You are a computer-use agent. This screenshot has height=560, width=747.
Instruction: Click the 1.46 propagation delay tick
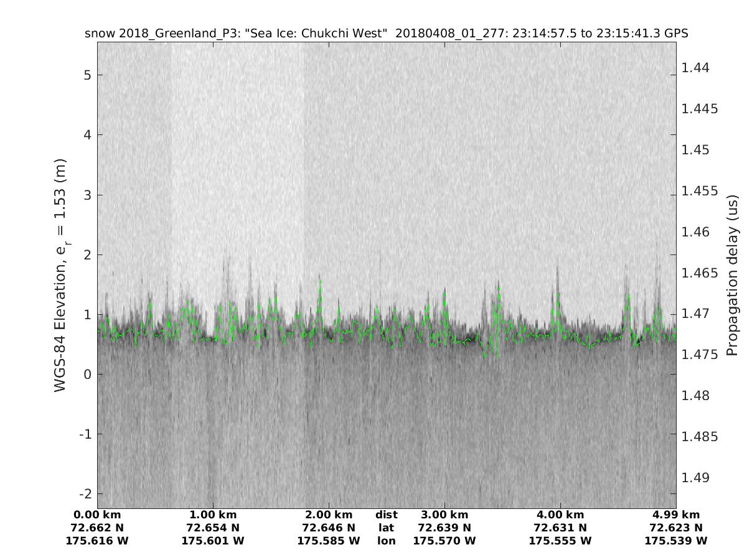pyautogui.click(x=695, y=232)
